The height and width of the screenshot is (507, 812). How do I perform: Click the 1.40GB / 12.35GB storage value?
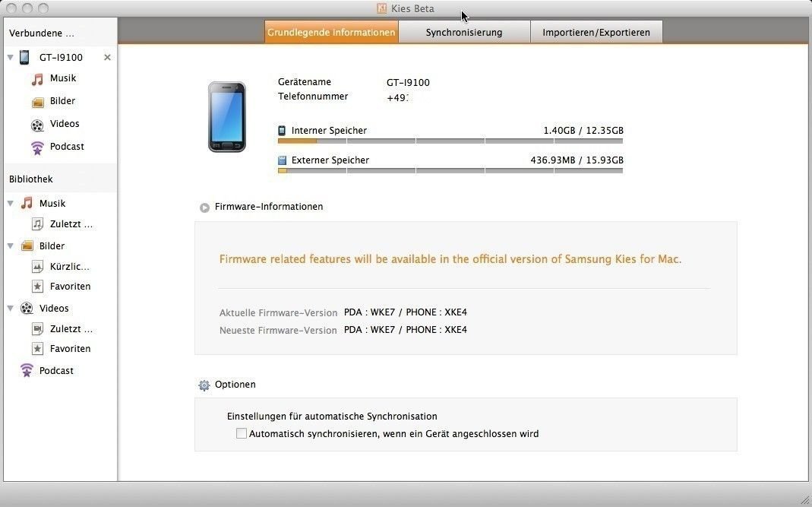coord(583,130)
